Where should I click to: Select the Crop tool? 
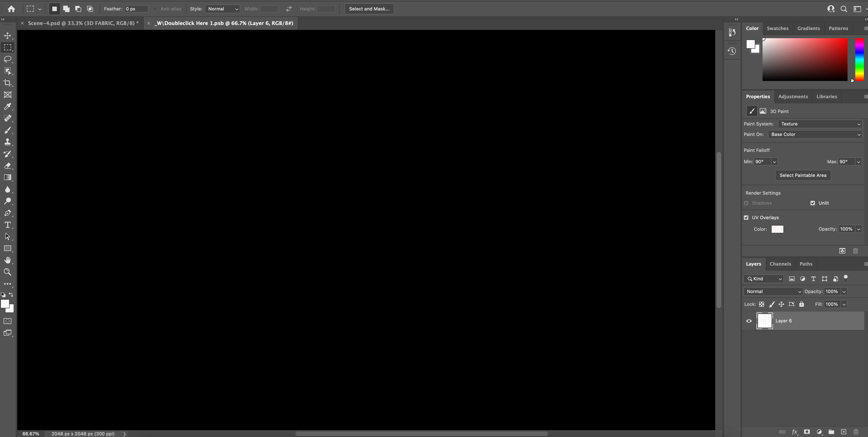click(8, 83)
